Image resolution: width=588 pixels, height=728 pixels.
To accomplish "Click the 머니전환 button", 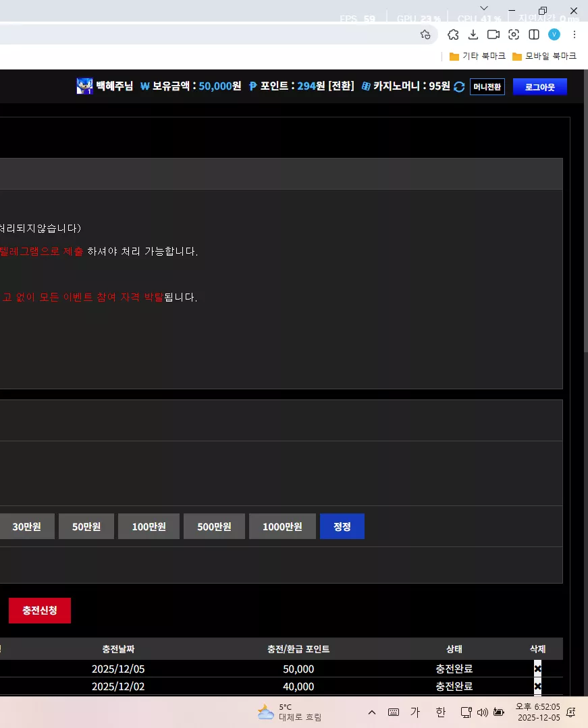I will [x=487, y=87].
